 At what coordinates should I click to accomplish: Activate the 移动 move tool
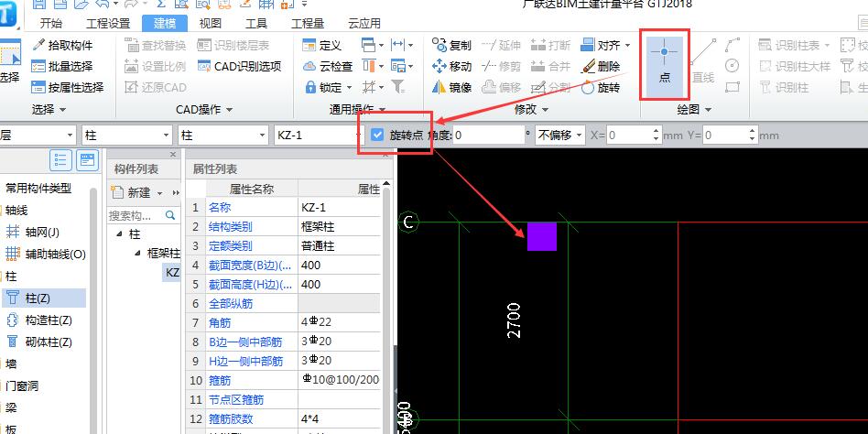click(x=451, y=67)
